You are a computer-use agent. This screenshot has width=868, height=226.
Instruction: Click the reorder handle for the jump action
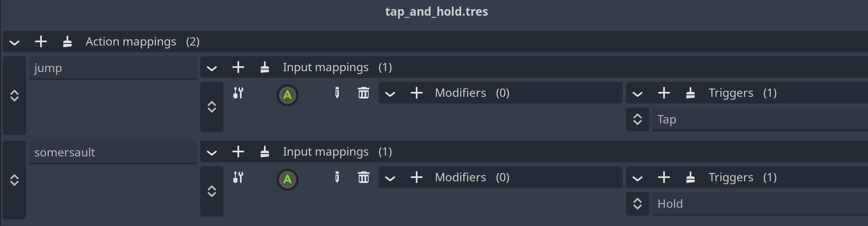pos(14,96)
